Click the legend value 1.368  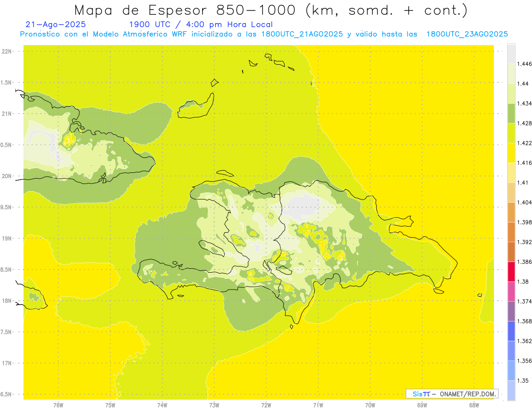[525, 321]
